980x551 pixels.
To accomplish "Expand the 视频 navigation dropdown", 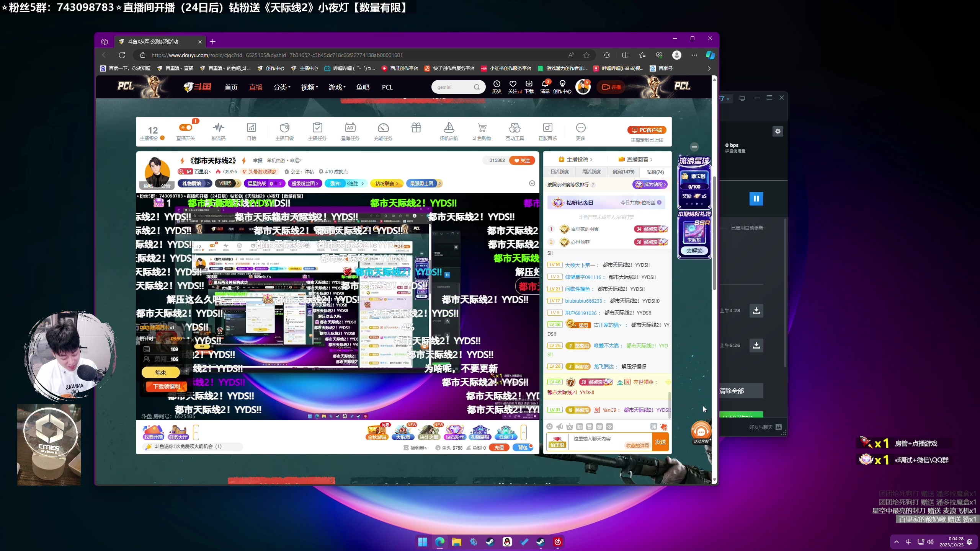I will pos(309,87).
